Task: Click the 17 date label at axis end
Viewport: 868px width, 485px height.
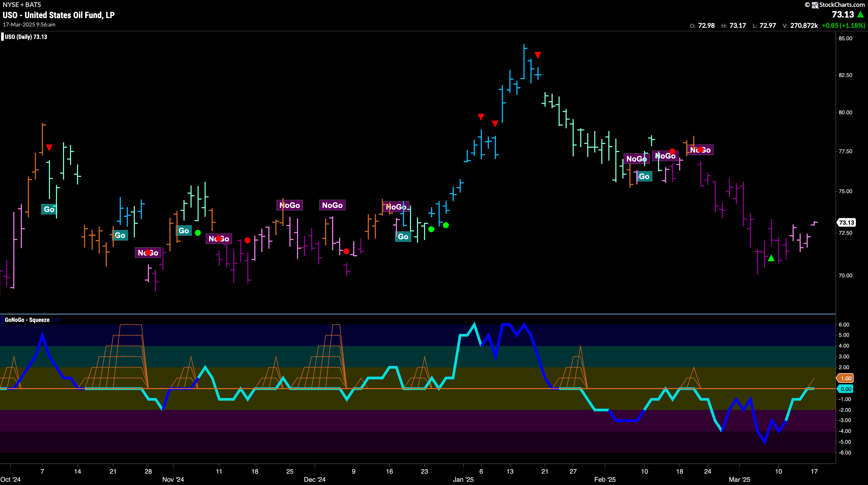Action: (x=814, y=471)
